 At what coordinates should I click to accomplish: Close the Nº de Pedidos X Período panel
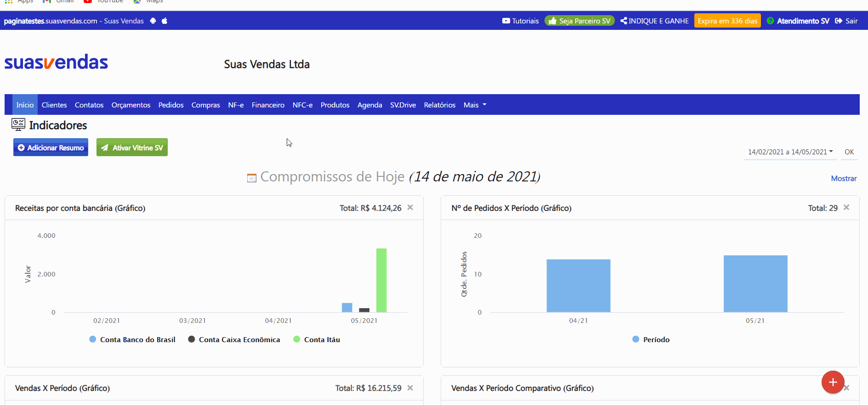pos(846,208)
